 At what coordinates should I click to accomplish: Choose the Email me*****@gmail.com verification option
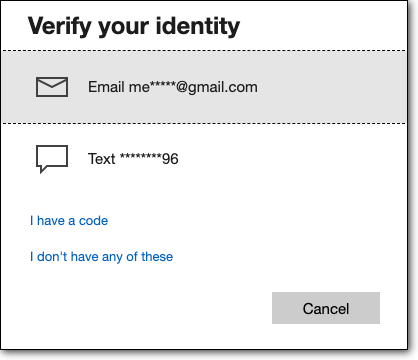204,87
